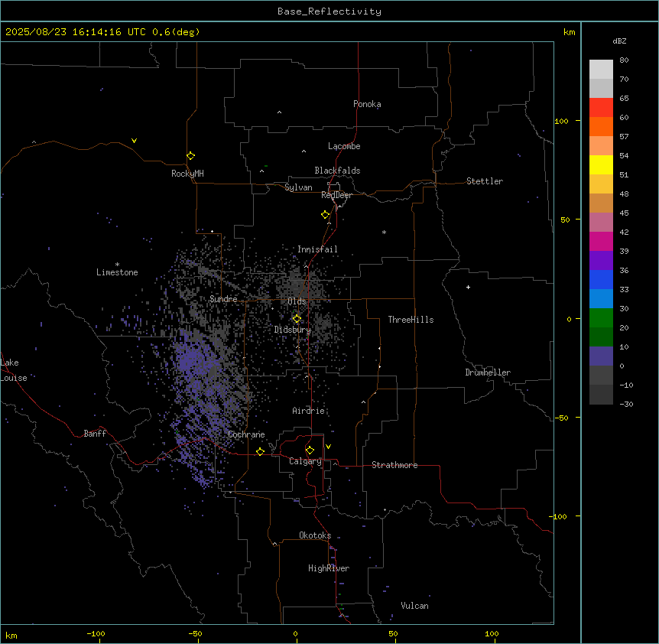
Task: Click the Cochrane label
Action: [x=246, y=434]
